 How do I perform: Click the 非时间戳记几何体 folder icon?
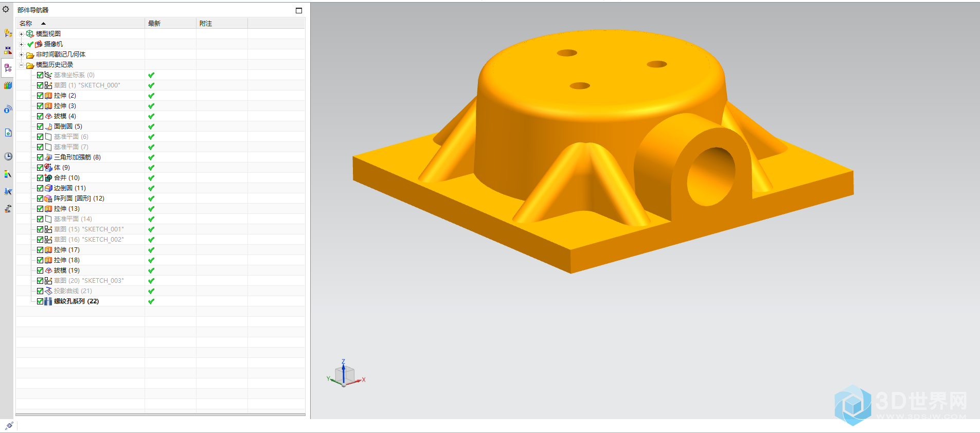tap(30, 55)
